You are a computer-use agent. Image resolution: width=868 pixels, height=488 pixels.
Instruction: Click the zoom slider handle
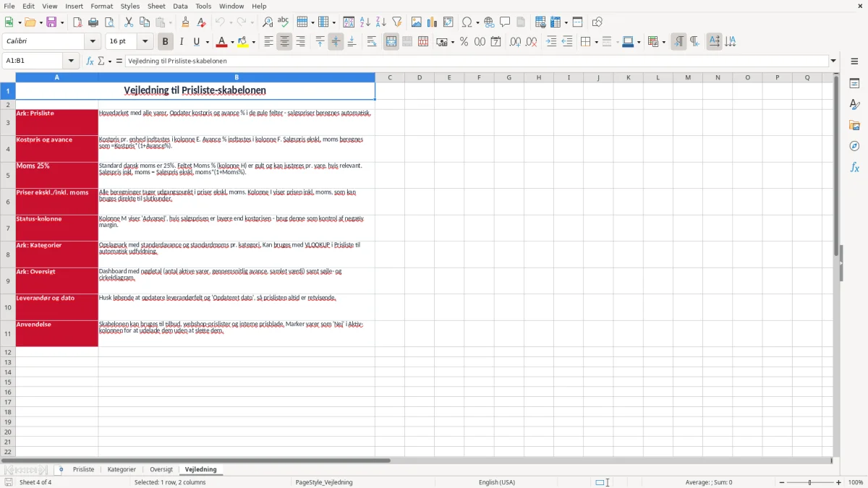click(810, 482)
